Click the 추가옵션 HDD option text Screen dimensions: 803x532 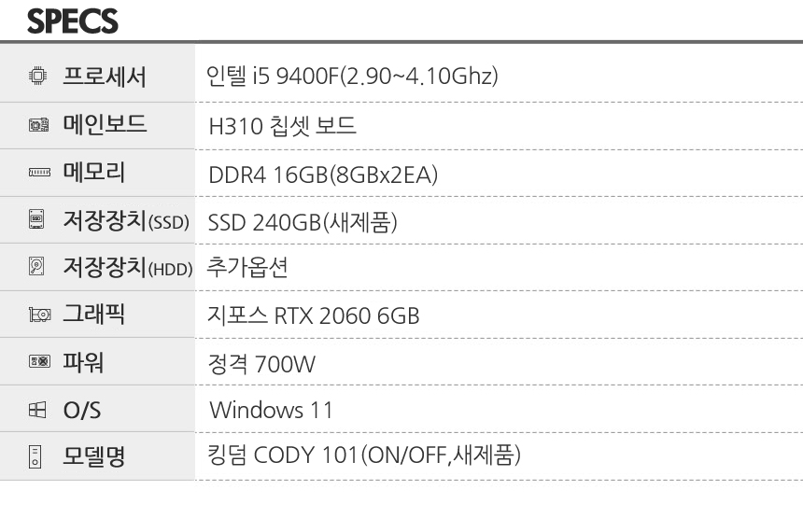click(247, 267)
